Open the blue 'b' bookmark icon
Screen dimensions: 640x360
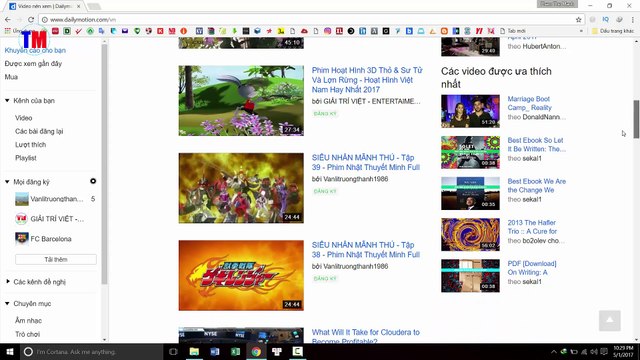click(x=409, y=31)
